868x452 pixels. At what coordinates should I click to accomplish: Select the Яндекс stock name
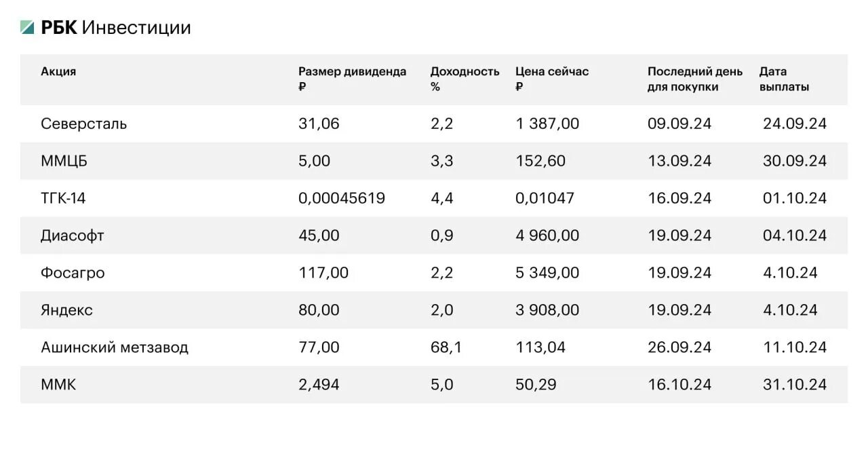pyautogui.click(x=66, y=310)
